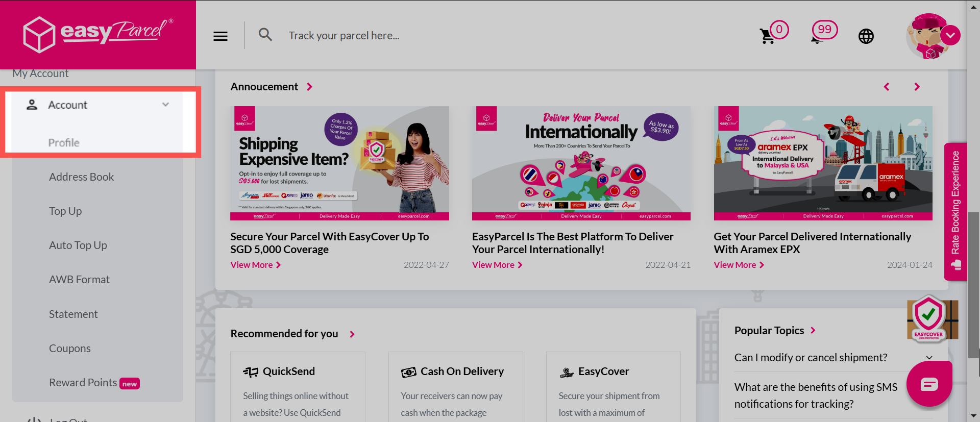Open notifications bell with 99 badge
Image resolution: width=980 pixels, height=422 pixels.
click(824, 32)
